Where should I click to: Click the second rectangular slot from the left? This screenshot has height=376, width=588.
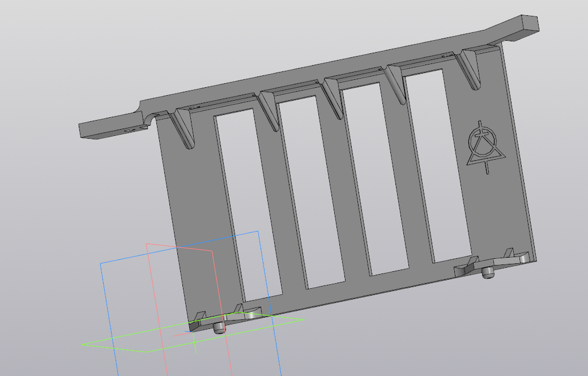(310, 191)
